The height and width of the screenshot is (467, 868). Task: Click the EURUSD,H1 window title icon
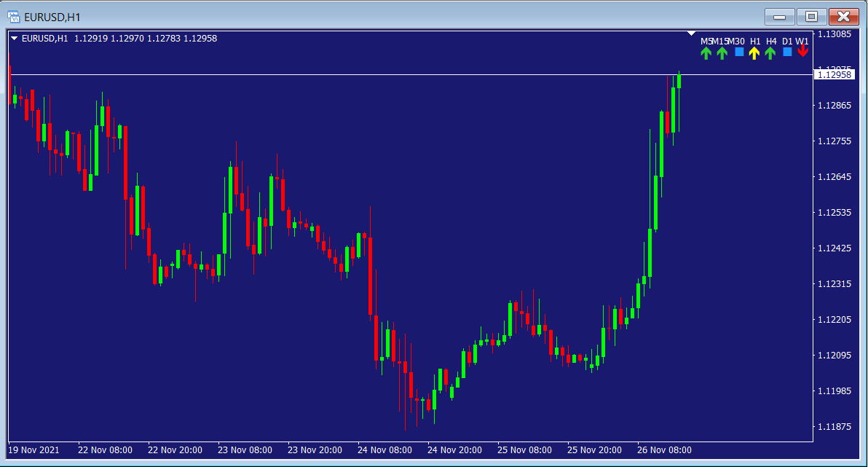[x=13, y=16]
